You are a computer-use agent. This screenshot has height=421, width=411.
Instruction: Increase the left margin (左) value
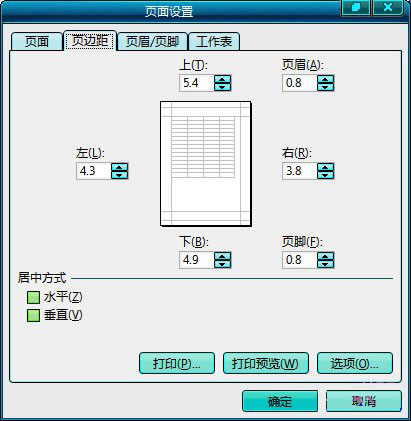point(119,167)
